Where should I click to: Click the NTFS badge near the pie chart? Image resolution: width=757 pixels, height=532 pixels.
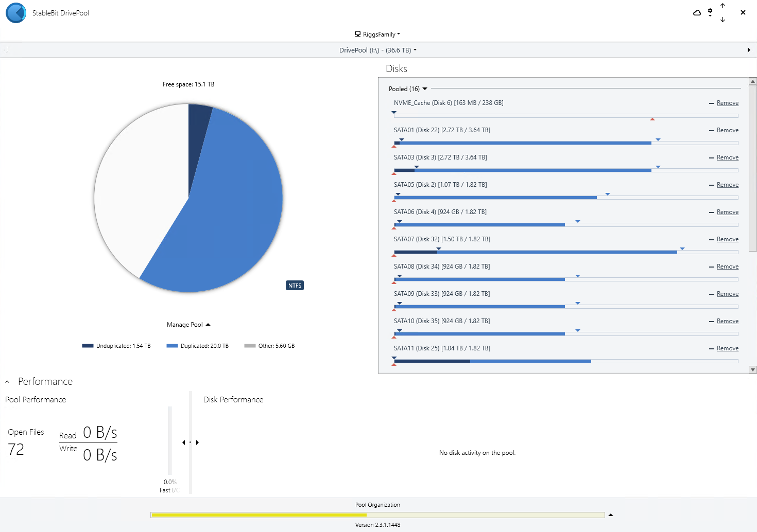295,286
